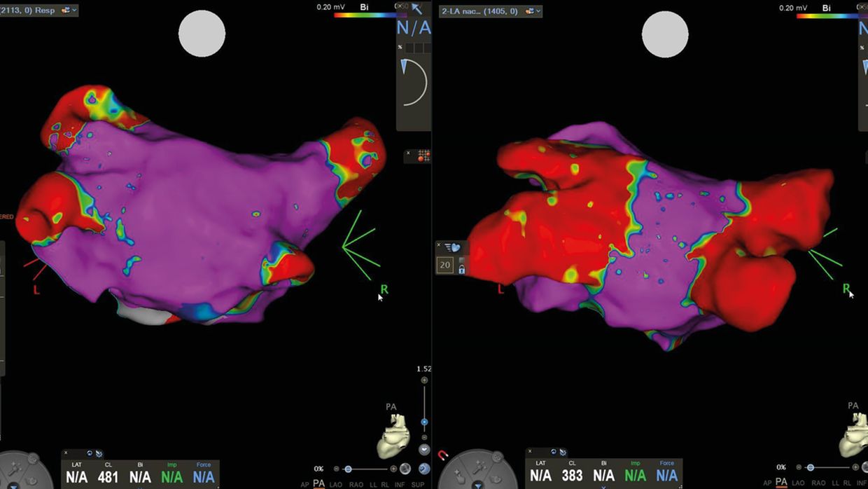Select the right Imp N/A value
This screenshot has width=868, height=489.
click(x=635, y=476)
